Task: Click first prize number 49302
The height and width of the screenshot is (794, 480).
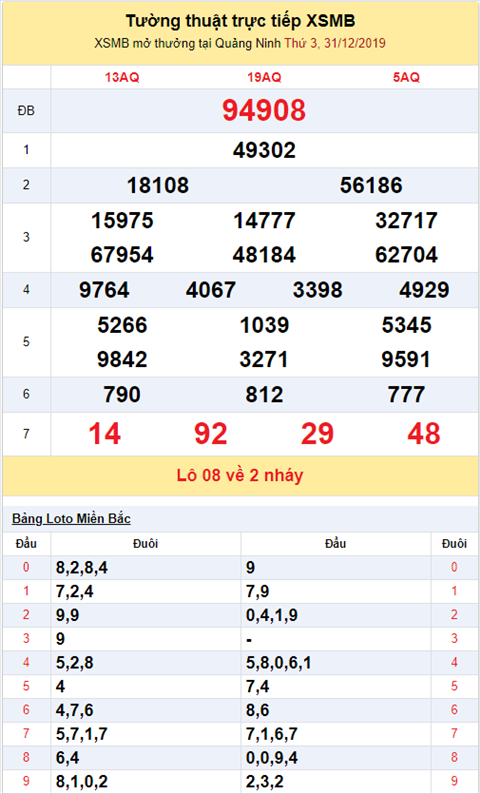Action: pos(264,150)
